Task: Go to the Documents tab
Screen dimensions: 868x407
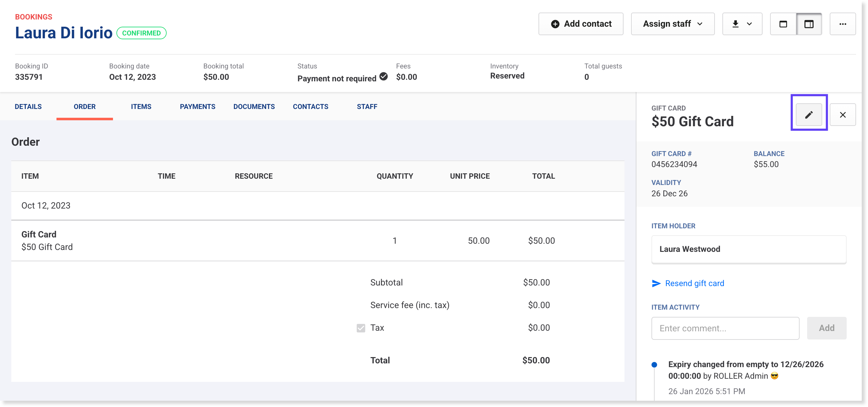Action: coord(254,106)
